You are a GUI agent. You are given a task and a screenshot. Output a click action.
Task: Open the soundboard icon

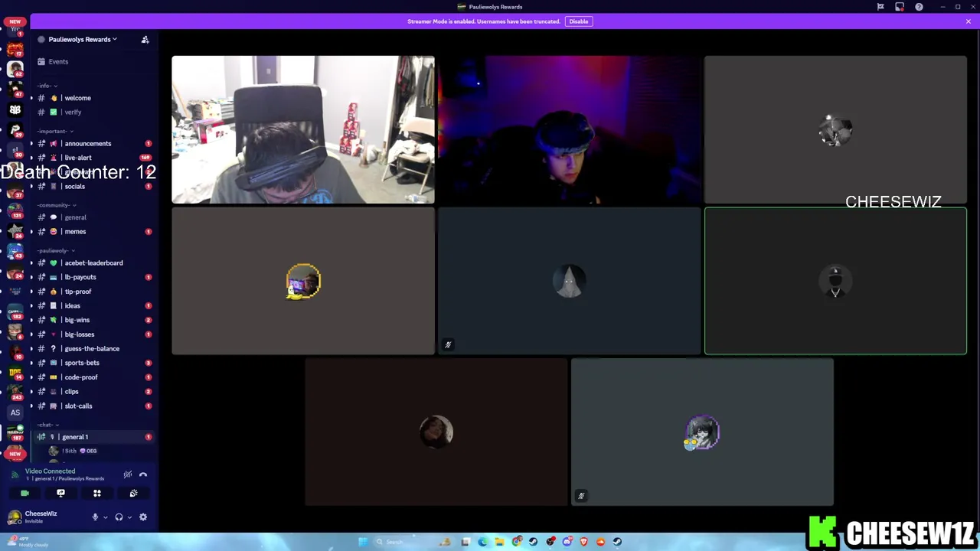coord(133,494)
